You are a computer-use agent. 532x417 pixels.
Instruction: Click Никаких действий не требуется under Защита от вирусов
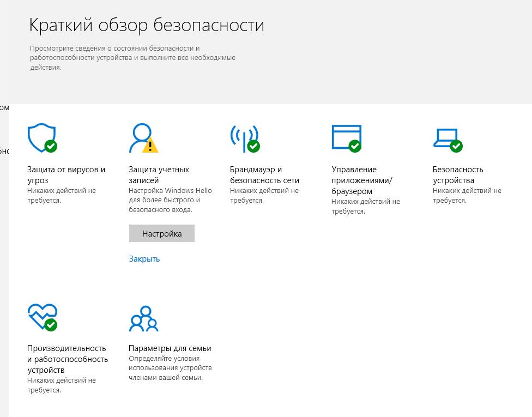tap(62, 196)
